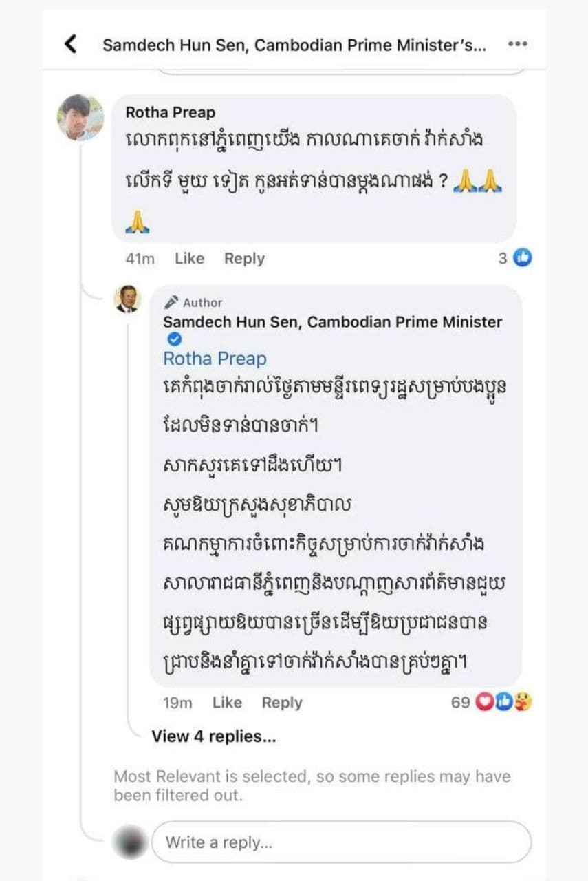Screen dimensions: 588x881
Task: Open the three-dots more options menu
Action: [517, 45]
